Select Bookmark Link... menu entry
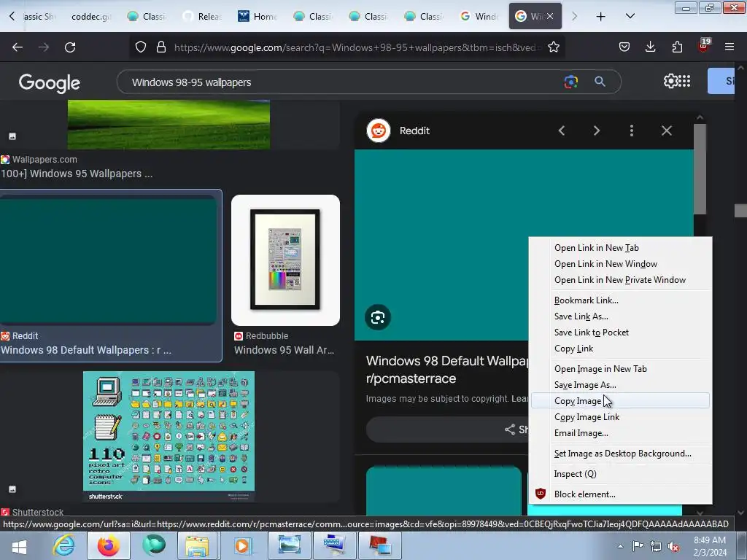 (x=620, y=300)
